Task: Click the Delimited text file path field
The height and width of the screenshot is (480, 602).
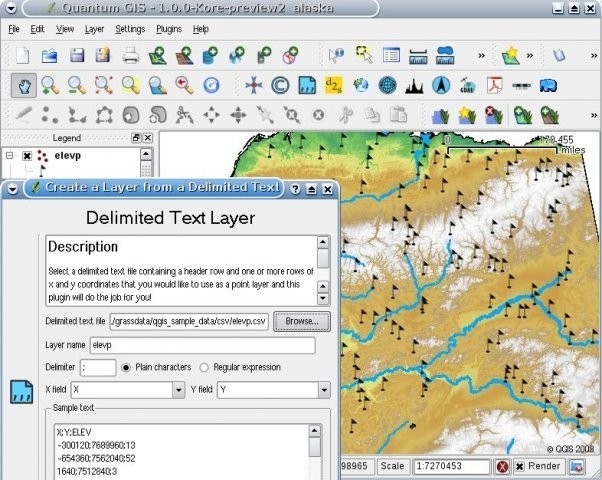Action: coord(189,321)
